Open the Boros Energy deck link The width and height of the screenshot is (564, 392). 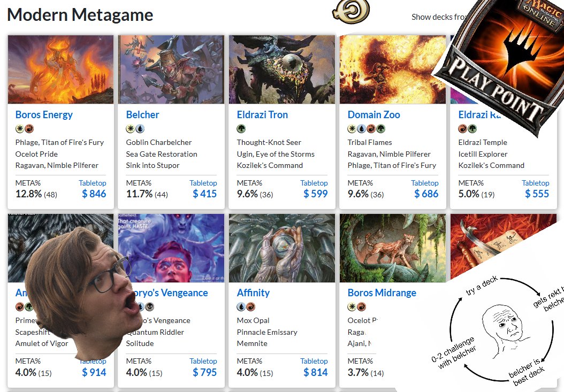44,115
